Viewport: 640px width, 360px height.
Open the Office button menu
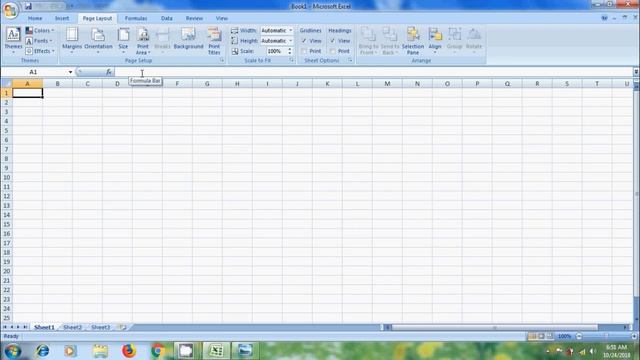[x=10, y=10]
